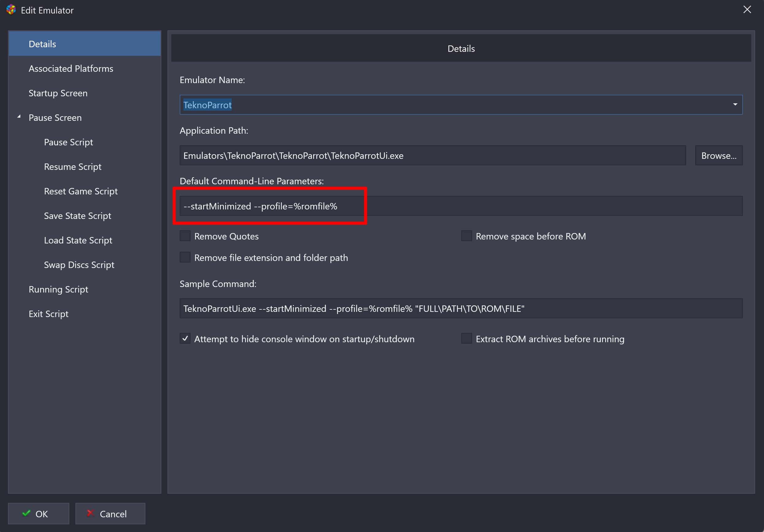Click the Application Path text field

tap(432, 155)
